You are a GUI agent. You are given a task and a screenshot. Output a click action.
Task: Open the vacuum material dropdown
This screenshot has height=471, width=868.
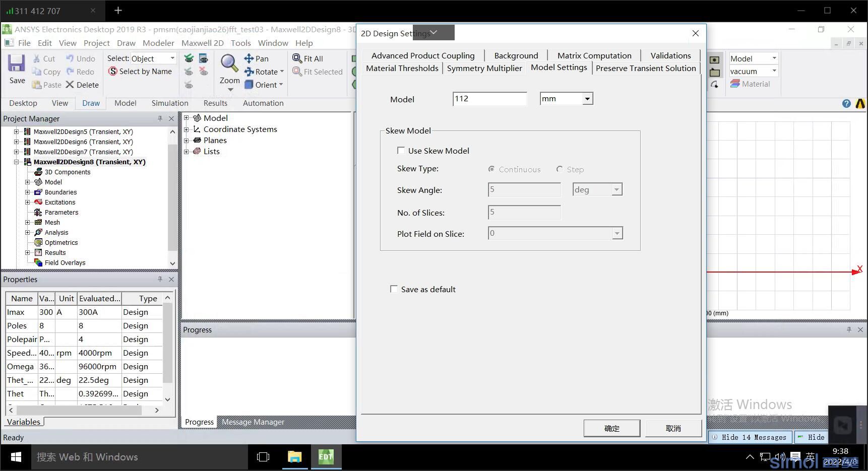click(x=774, y=71)
